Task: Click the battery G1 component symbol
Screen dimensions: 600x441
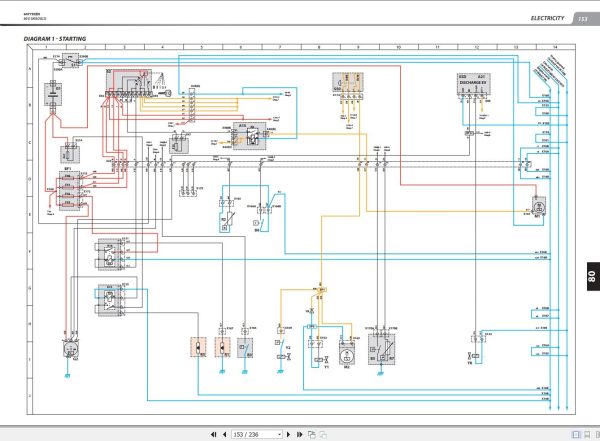Action: (53, 94)
